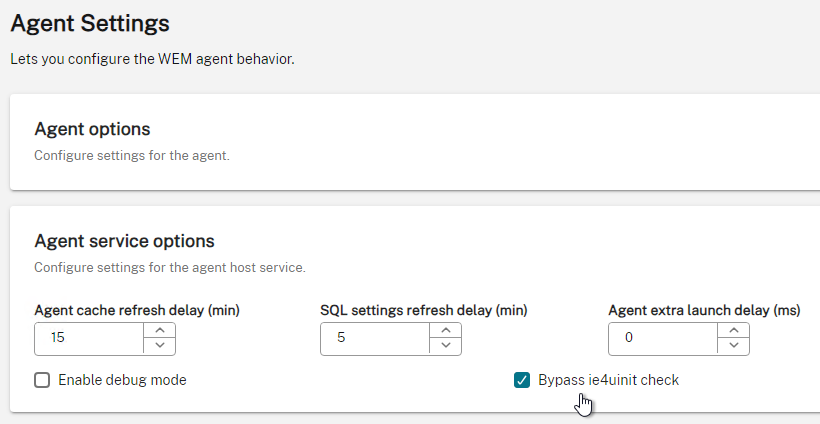Image resolution: width=820 pixels, height=424 pixels.
Task: Click the Agent Settings page title
Action: click(x=90, y=24)
